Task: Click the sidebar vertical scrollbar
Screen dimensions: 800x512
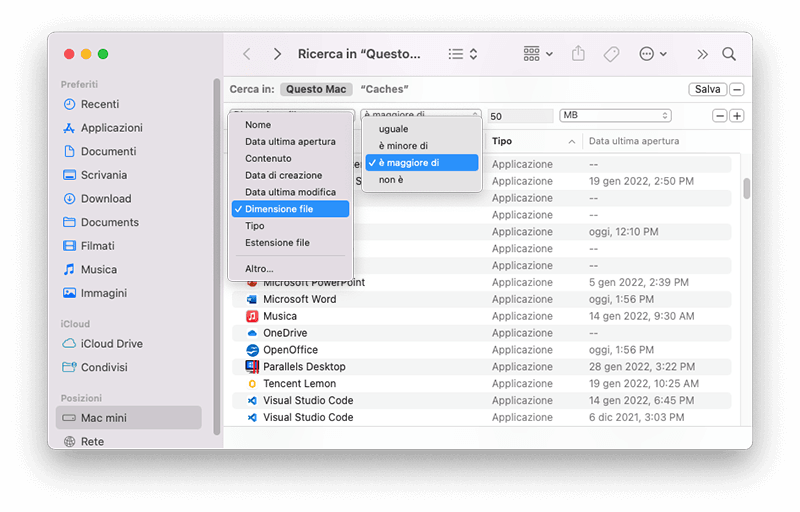Action: (216, 257)
